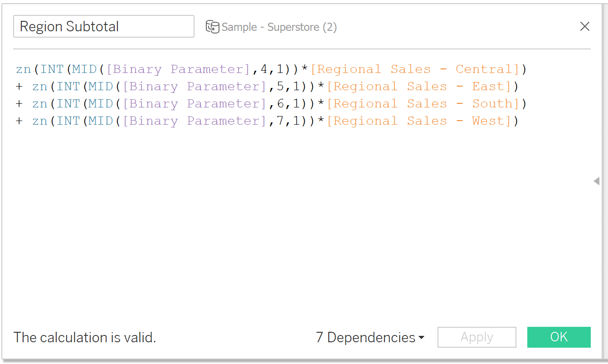608x364 pixels.
Task: Click the [Regional Sales - East] field reference
Action: point(419,87)
